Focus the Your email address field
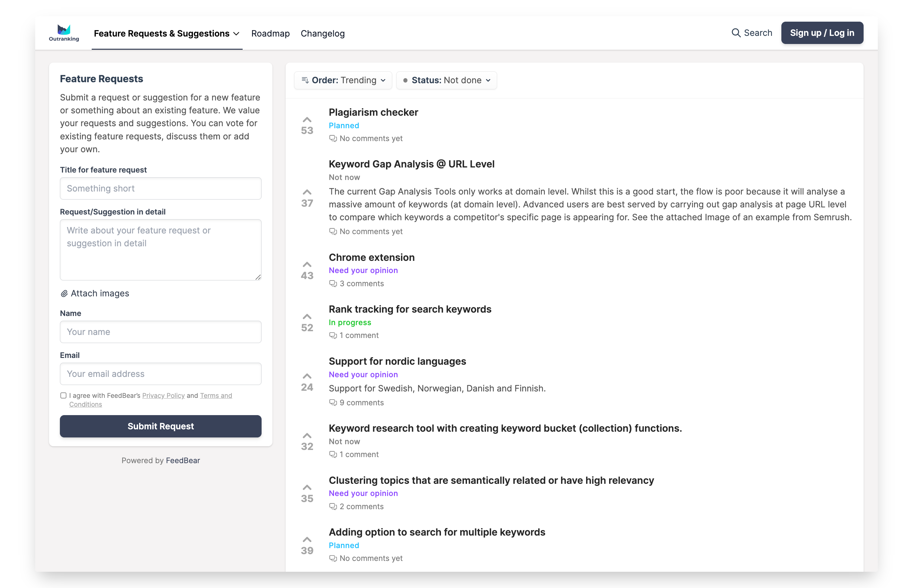Image resolution: width=913 pixels, height=588 pixels. (160, 374)
